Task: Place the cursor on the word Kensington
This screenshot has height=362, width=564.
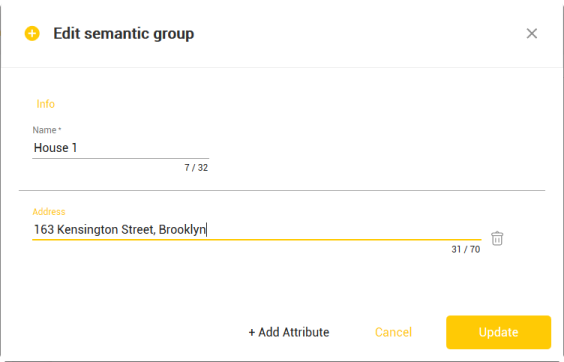Action: click(x=87, y=230)
